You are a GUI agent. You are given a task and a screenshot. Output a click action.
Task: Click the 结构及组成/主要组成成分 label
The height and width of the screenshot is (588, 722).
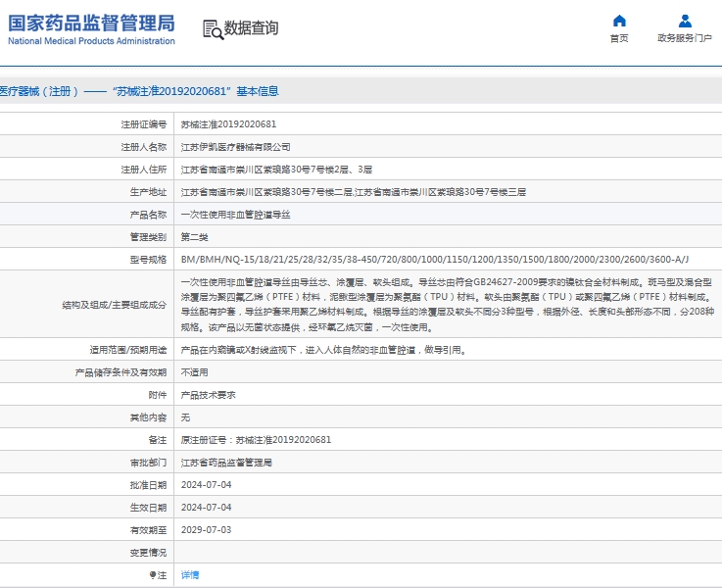(115, 305)
